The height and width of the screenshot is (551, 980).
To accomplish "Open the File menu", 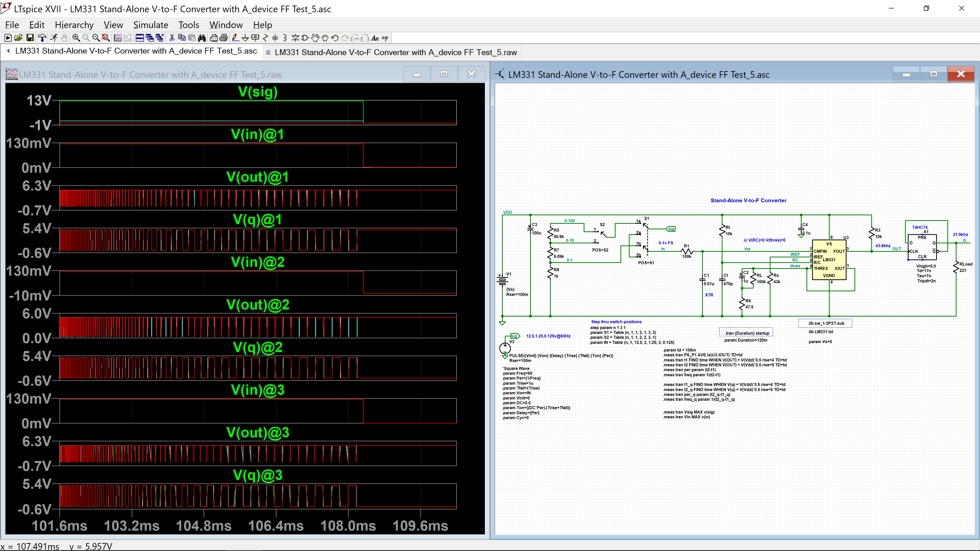I will [12, 25].
